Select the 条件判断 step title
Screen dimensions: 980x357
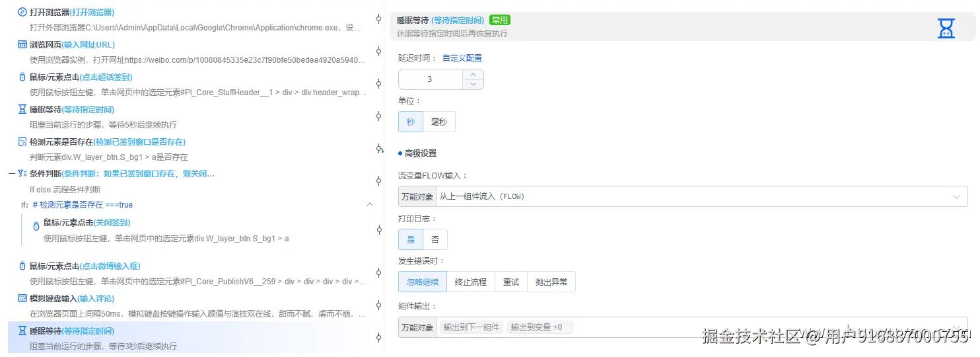pyautogui.click(x=122, y=173)
